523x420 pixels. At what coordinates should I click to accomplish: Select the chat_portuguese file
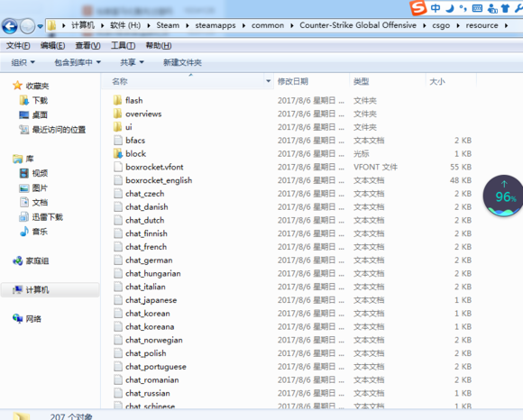pyautogui.click(x=156, y=367)
